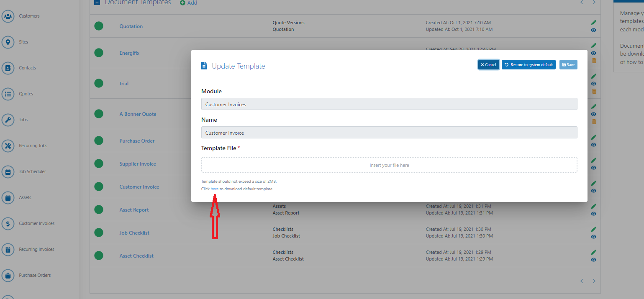Delete the trial template via trash icon
This screenshot has height=299, width=644.
pyautogui.click(x=594, y=91)
